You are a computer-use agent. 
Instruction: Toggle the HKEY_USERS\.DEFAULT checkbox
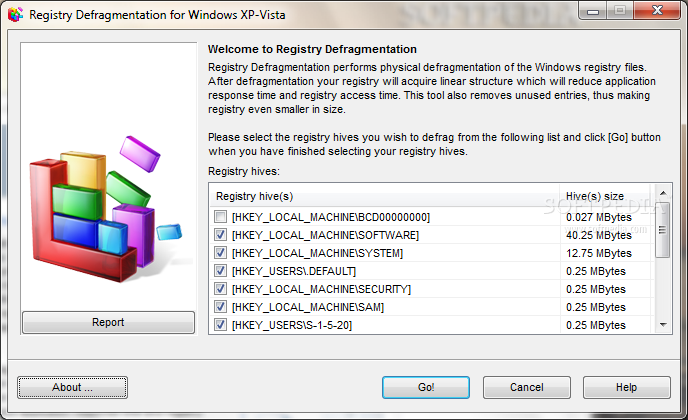(x=220, y=271)
